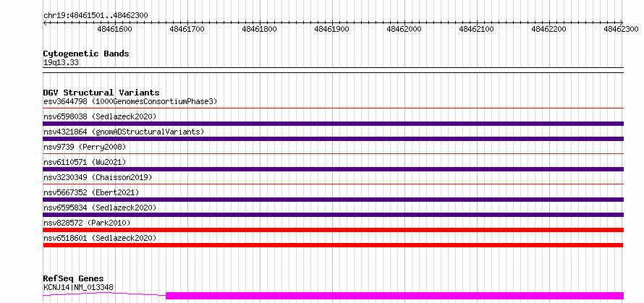Viewport: 644px width, 303px height.
Task: Click the RefSeq Genes track title
Action: (73, 279)
